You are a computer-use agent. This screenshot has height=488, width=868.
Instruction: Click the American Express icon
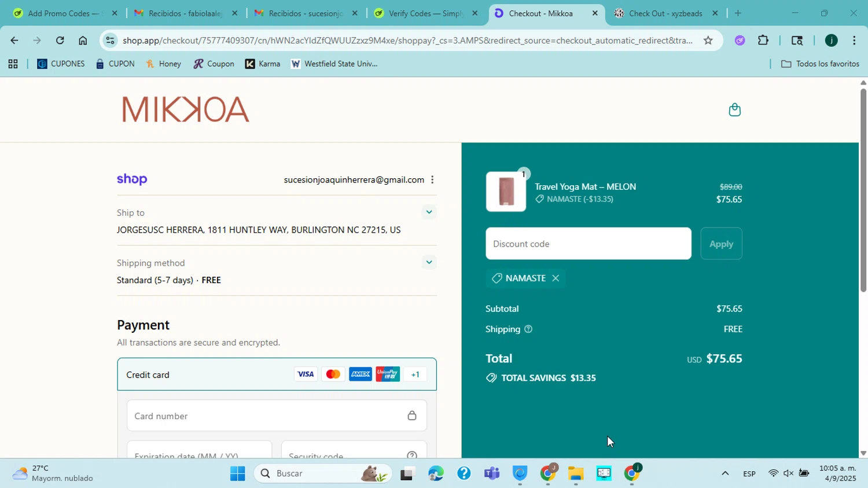point(360,375)
